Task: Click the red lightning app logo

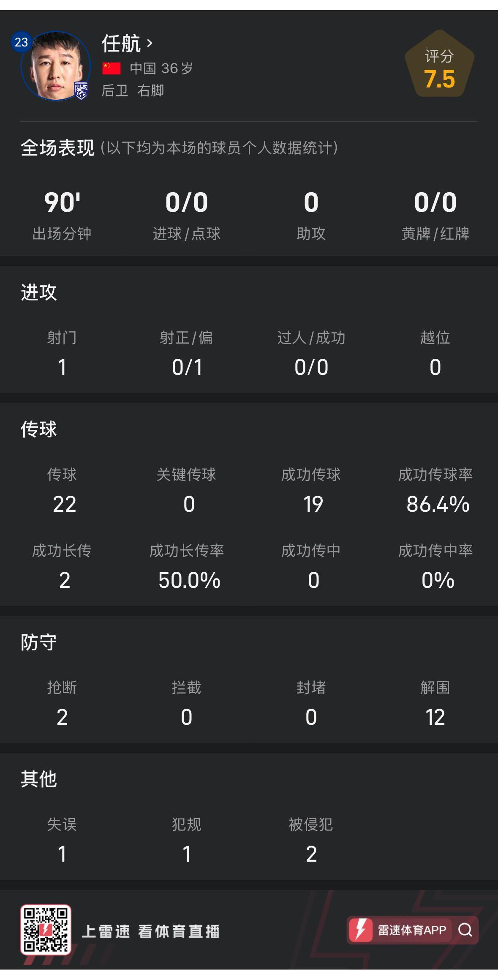Action: point(361,930)
